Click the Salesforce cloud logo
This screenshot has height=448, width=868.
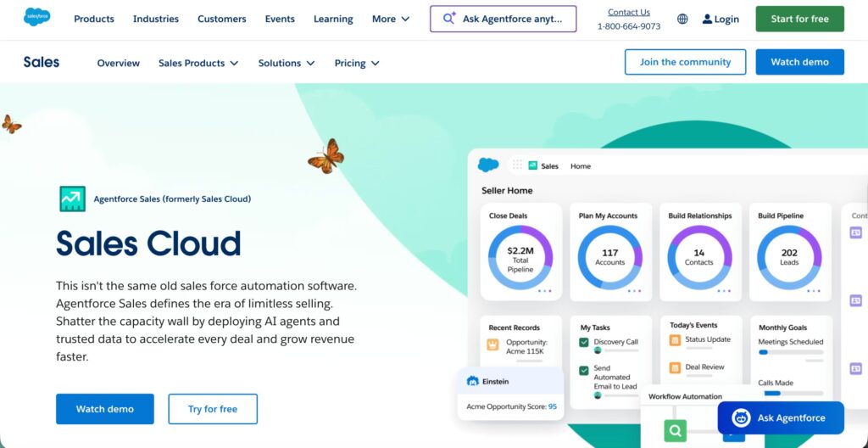[x=37, y=18]
